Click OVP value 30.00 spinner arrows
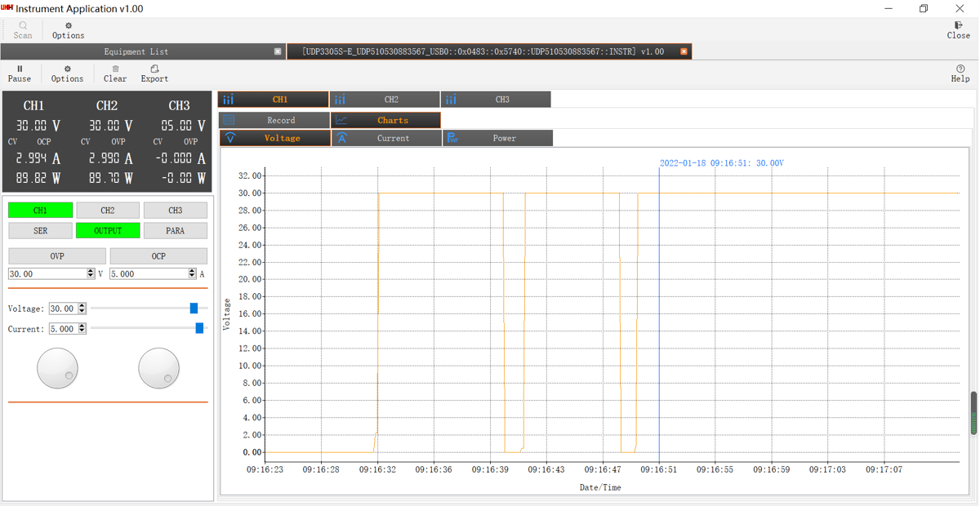The width and height of the screenshot is (980, 506). click(x=91, y=274)
